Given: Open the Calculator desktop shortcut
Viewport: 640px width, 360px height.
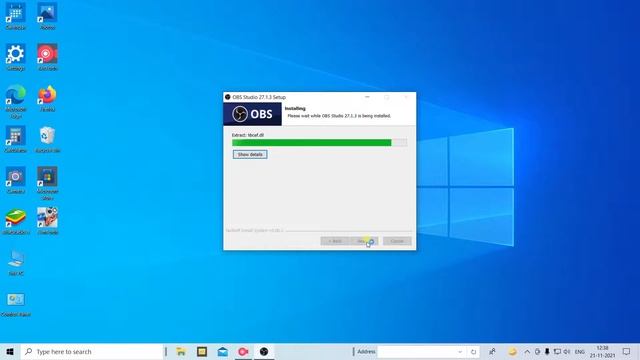Looking at the screenshot, I should (16, 139).
